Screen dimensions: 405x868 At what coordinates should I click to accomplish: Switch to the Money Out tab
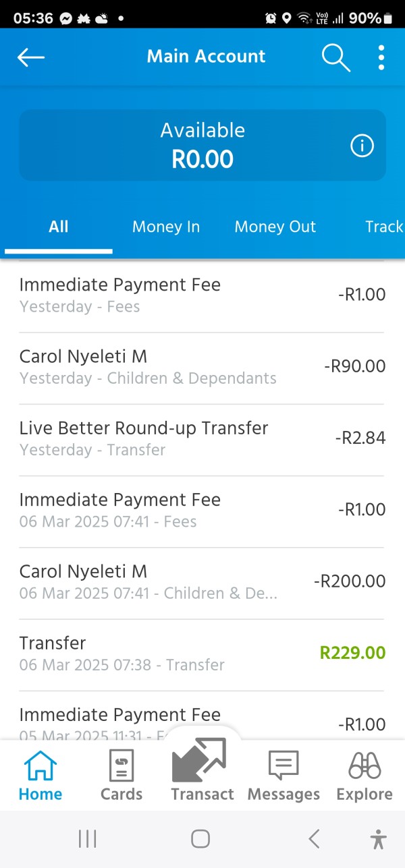pos(275,227)
